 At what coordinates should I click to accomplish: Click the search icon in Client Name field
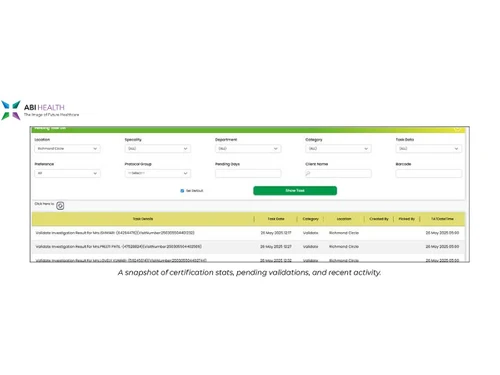coord(308,173)
